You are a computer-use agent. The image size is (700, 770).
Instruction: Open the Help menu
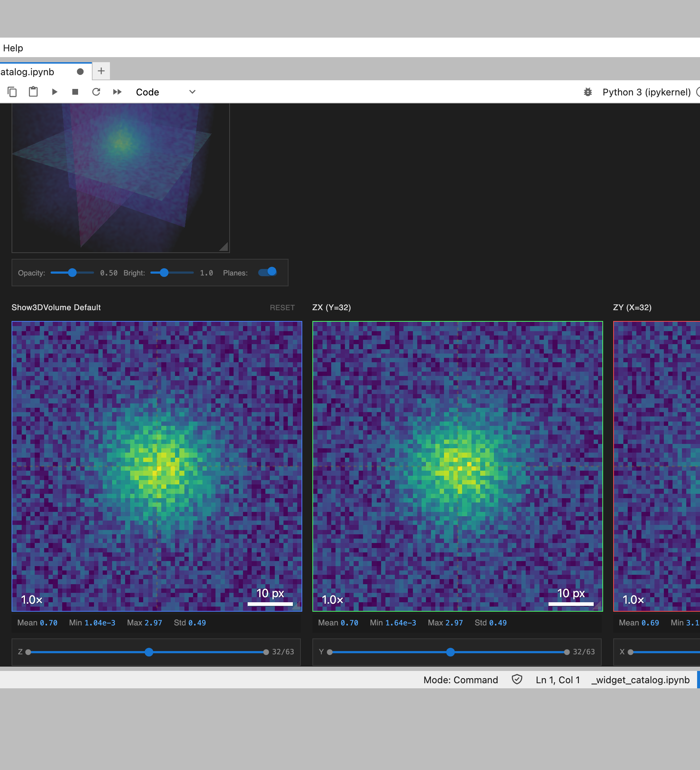pyautogui.click(x=13, y=48)
